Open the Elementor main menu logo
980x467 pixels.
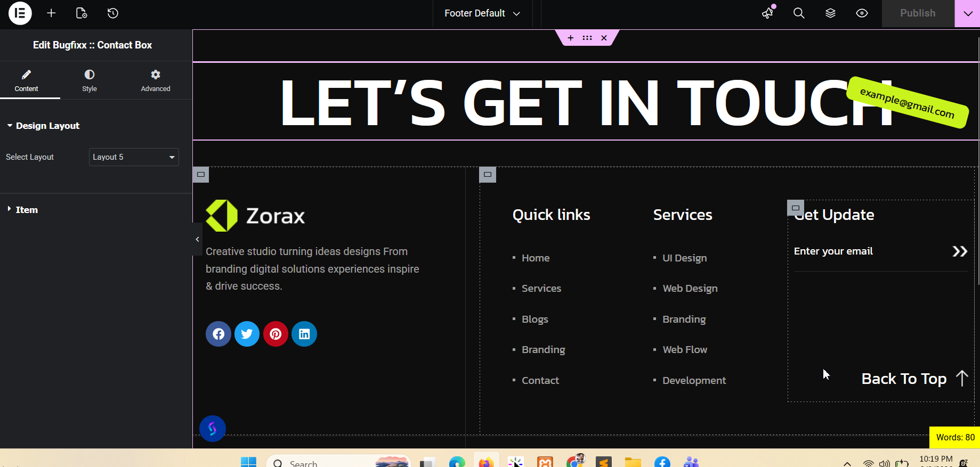(x=20, y=13)
